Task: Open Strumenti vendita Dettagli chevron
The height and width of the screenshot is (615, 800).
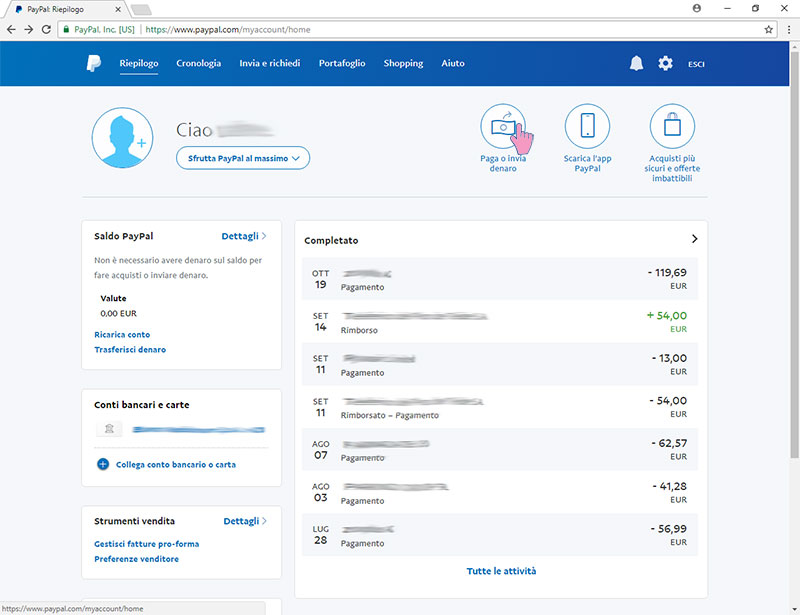Action: pyautogui.click(x=264, y=521)
